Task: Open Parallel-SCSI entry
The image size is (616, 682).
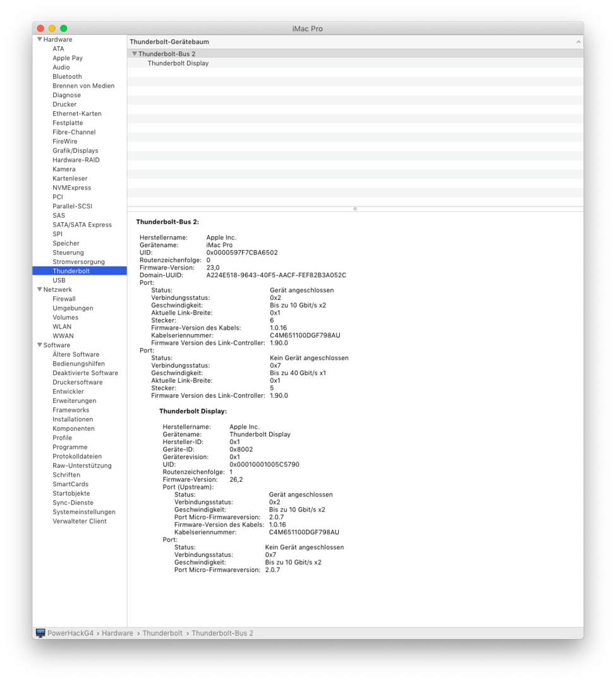Action: [x=72, y=206]
